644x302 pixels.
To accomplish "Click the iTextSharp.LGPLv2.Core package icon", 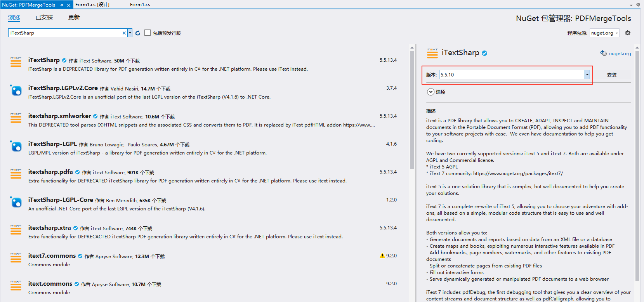I will click(x=16, y=90).
